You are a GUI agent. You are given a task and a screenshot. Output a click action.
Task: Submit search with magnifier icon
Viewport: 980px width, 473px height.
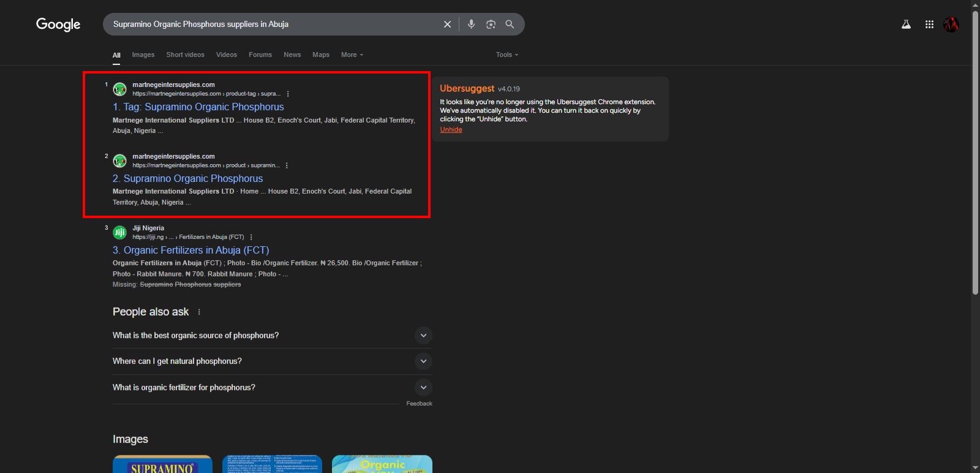510,25
